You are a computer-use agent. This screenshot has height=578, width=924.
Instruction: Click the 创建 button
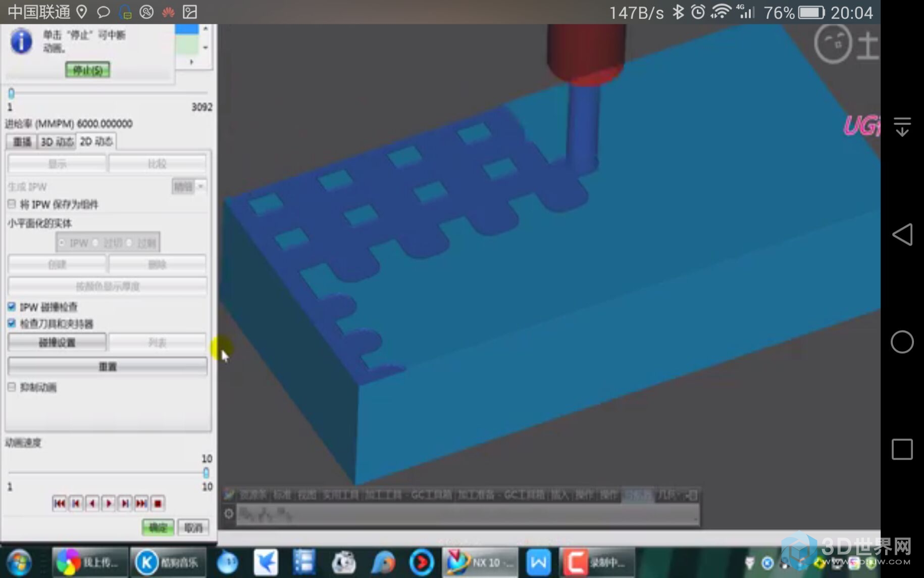pyautogui.click(x=57, y=264)
